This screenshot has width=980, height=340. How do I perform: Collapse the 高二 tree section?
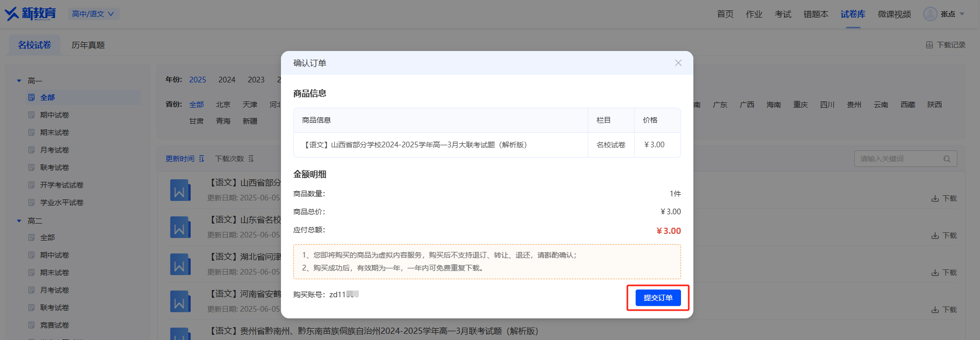pyautogui.click(x=19, y=221)
